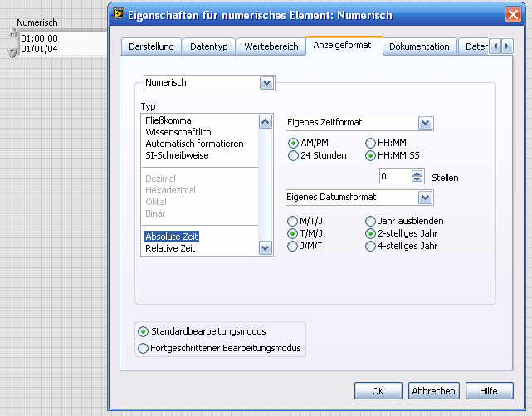Click the tab scroll right arrow

pos(507,46)
